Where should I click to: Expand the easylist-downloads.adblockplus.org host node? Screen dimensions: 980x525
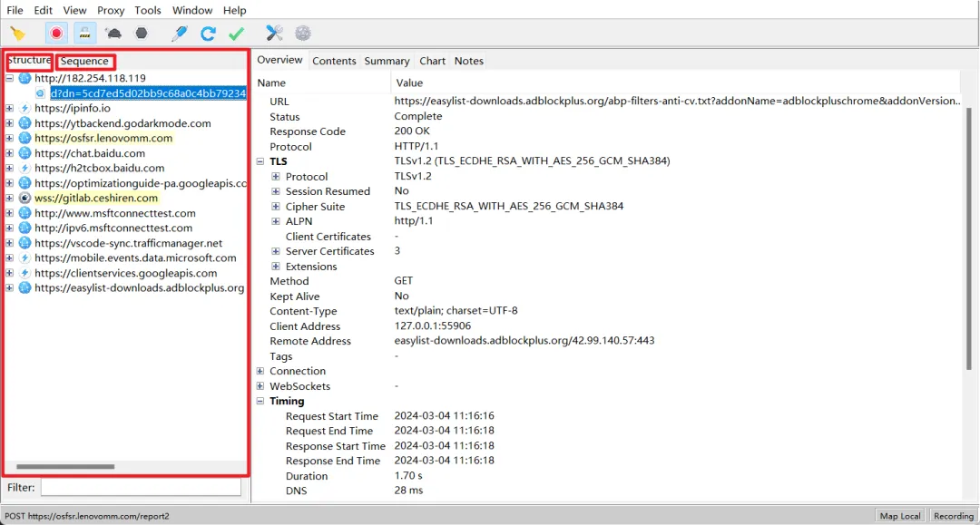point(9,287)
